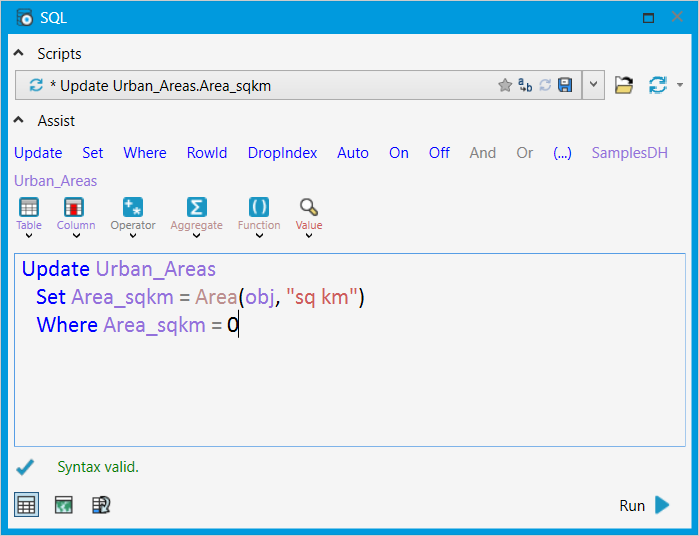Expand the Value dropdown chevron
The image size is (699, 536).
309,236
